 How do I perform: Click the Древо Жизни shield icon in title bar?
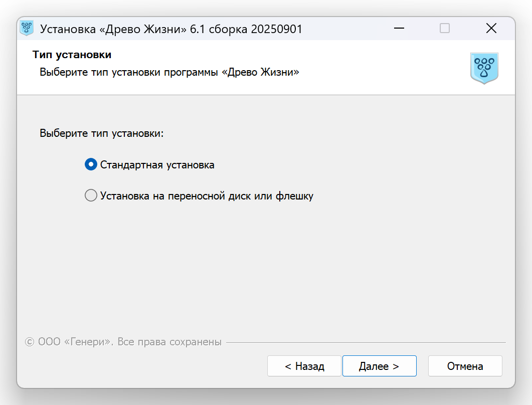coord(27,29)
